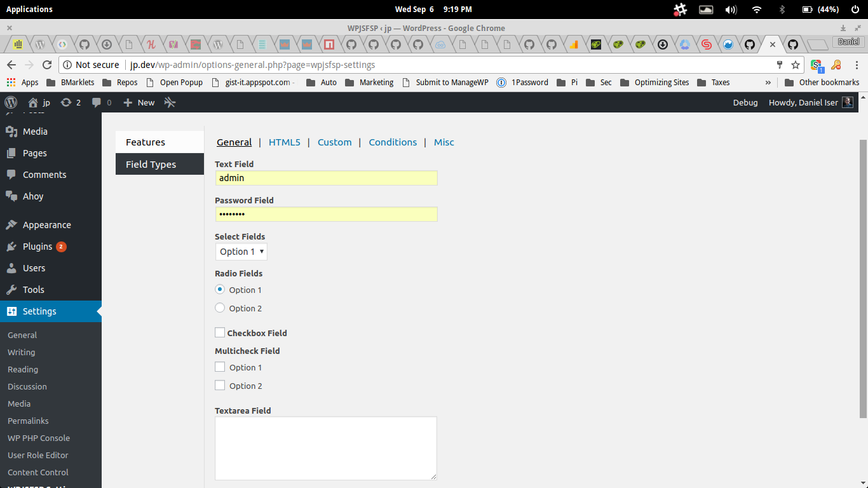Open the Content Control settings link
This screenshot has height=488, width=868.
pos(38,472)
